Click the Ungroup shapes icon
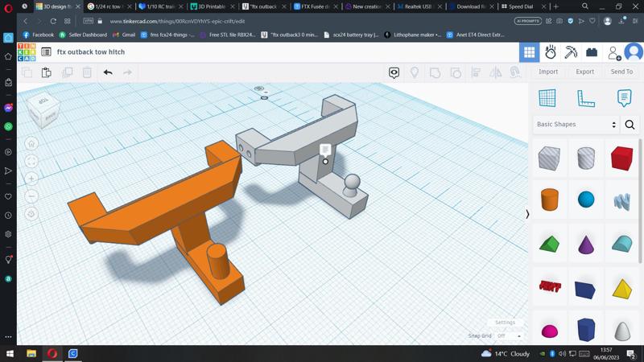 456,72
